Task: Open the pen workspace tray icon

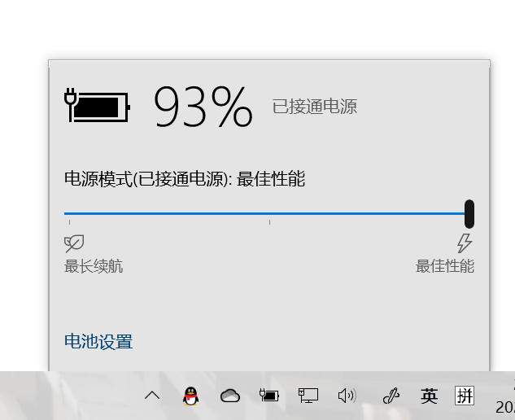Action: coord(391,396)
